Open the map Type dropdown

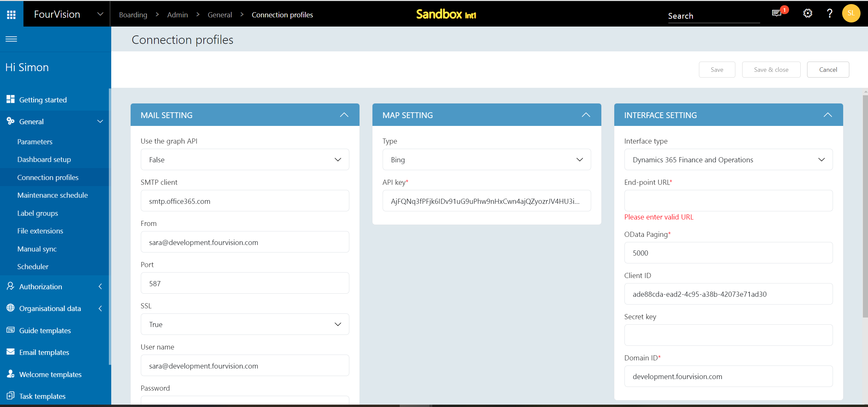(487, 160)
